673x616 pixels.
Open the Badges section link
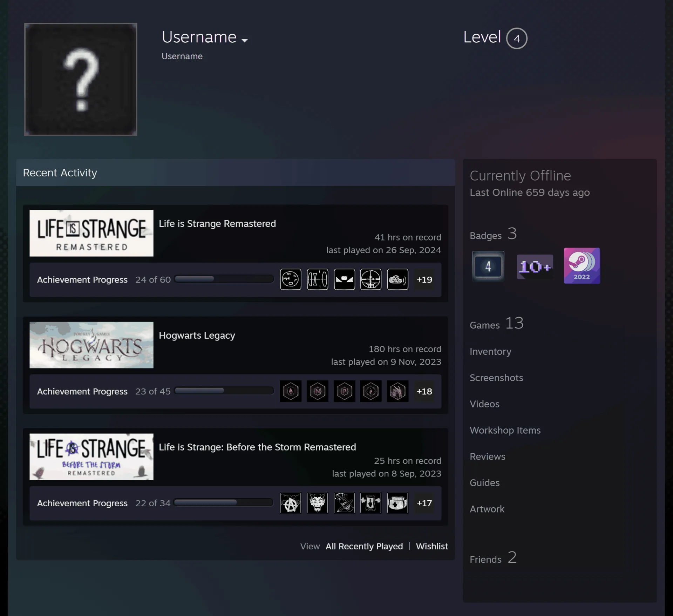coord(493,234)
